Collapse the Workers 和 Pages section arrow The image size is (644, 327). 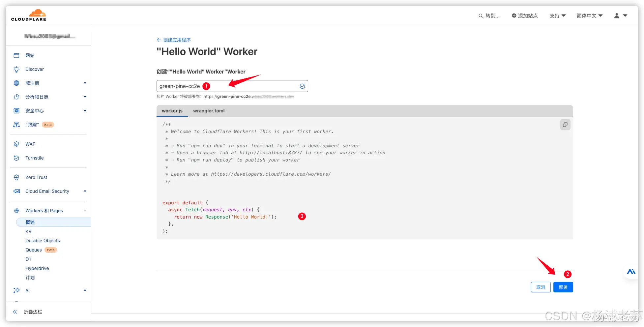coord(85,211)
